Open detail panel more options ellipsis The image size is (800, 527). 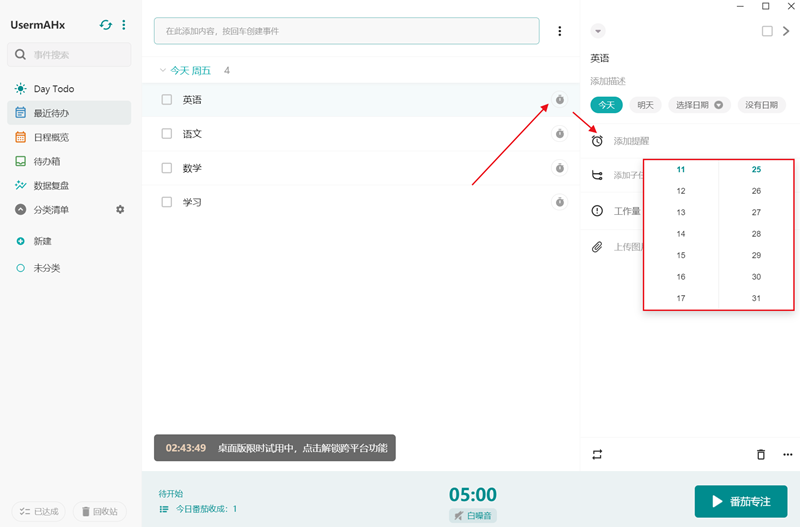point(787,455)
